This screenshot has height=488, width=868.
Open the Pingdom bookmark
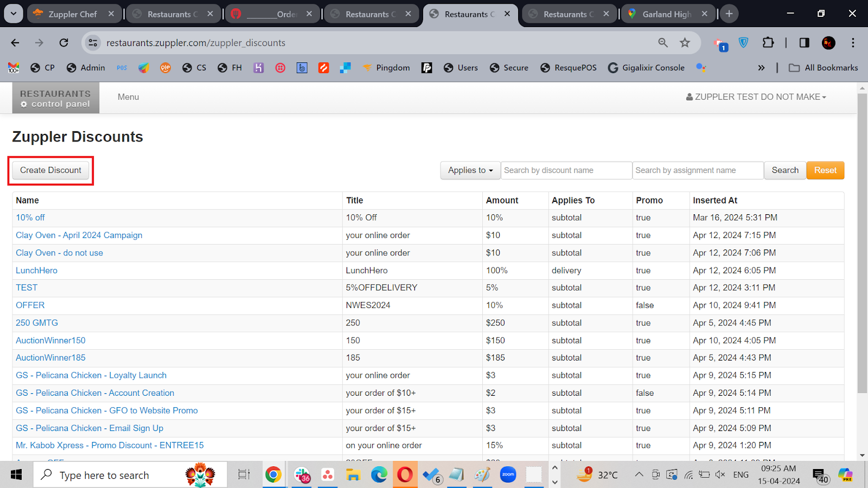[x=386, y=68]
